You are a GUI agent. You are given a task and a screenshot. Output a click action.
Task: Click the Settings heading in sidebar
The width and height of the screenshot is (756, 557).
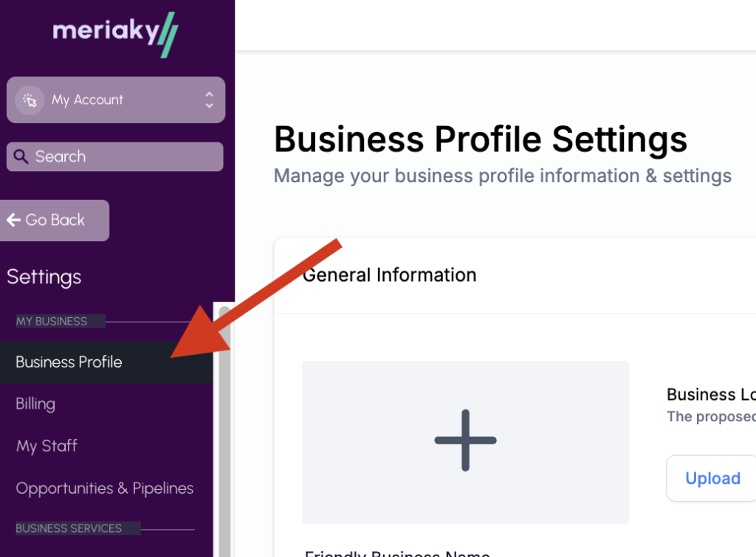click(44, 277)
